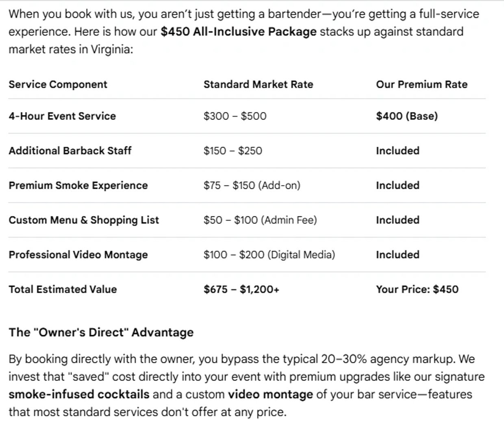Click the "Service Component" column header
Image resolution: width=504 pixels, height=421 pixels.
point(58,85)
